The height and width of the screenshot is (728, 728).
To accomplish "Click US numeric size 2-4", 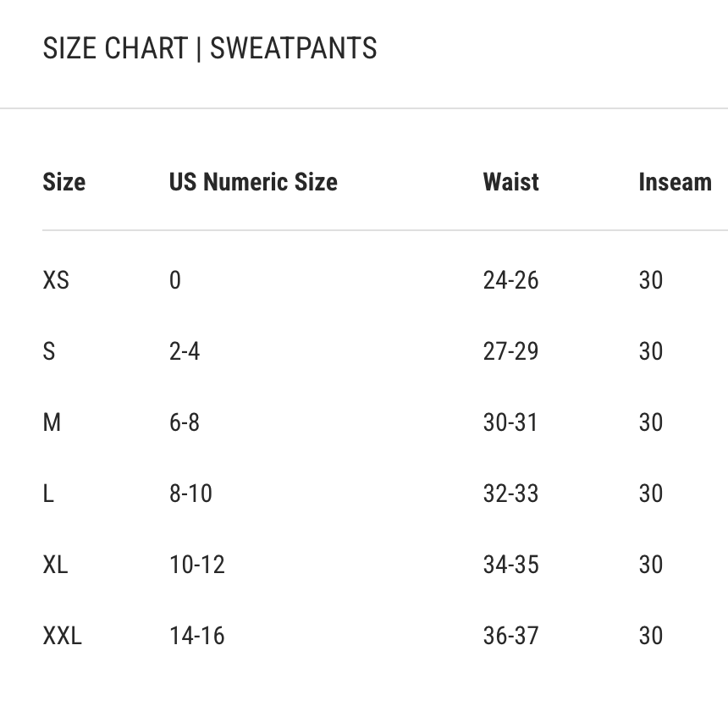I will 185,351.
